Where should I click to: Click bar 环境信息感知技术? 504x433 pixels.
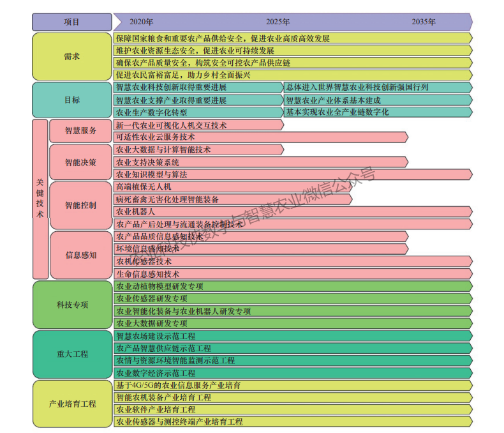pyautogui.click(x=261, y=248)
